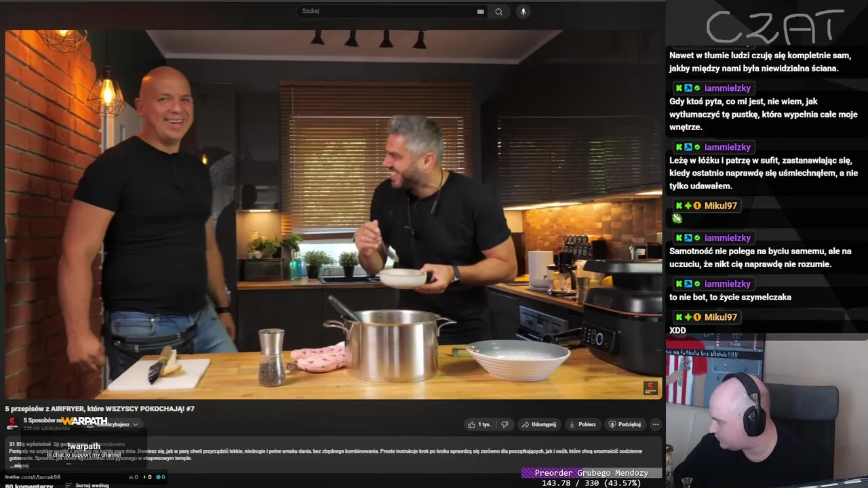This screenshot has height=488, width=868.
Task: Click the streamer webcam thumbnail
Action: point(766,411)
